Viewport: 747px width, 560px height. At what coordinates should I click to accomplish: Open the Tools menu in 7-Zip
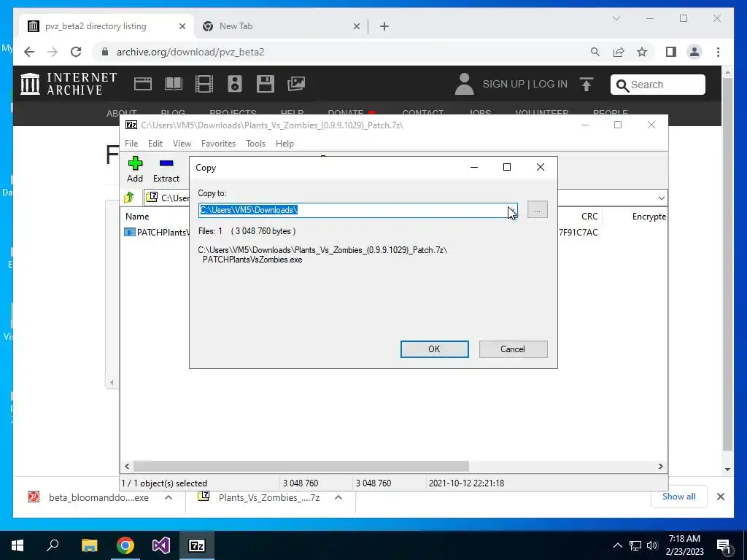[256, 144]
